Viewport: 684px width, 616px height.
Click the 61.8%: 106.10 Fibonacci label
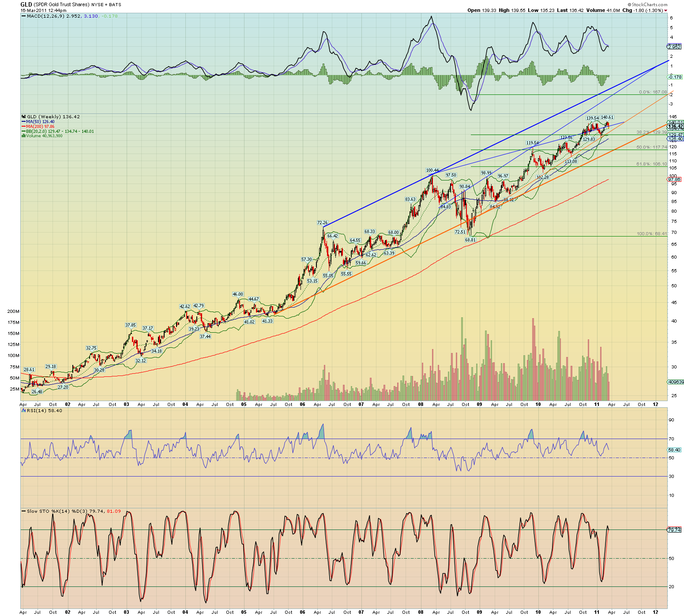(652, 164)
